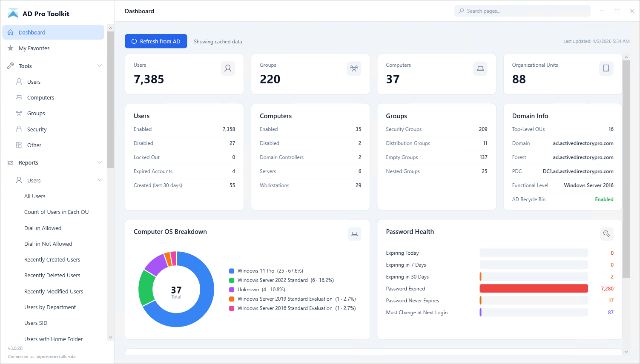Click the Dashboard home icon in sidebar
The height and width of the screenshot is (364, 640).
(x=11, y=32)
